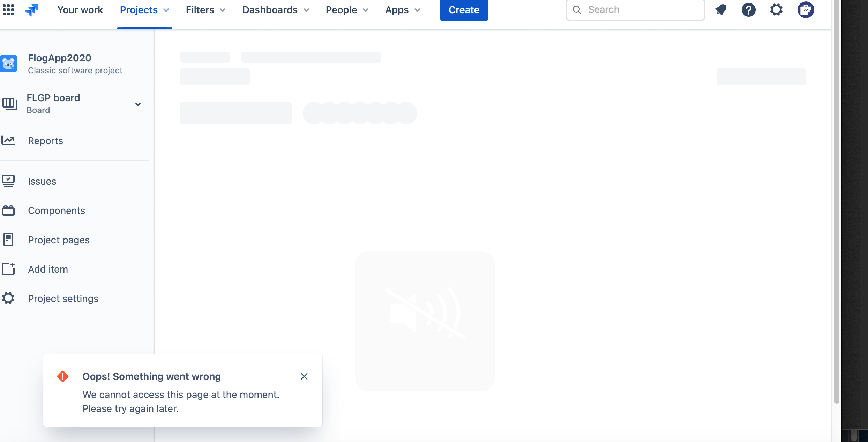The height and width of the screenshot is (442, 868).
Task: Focus the Search input field
Action: click(x=635, y=10)
